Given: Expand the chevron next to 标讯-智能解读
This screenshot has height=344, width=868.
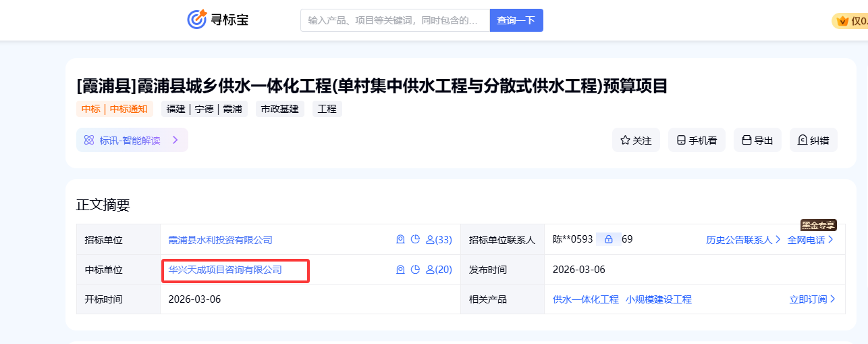Looking at the screenshot, I should (x=175, y=140).
